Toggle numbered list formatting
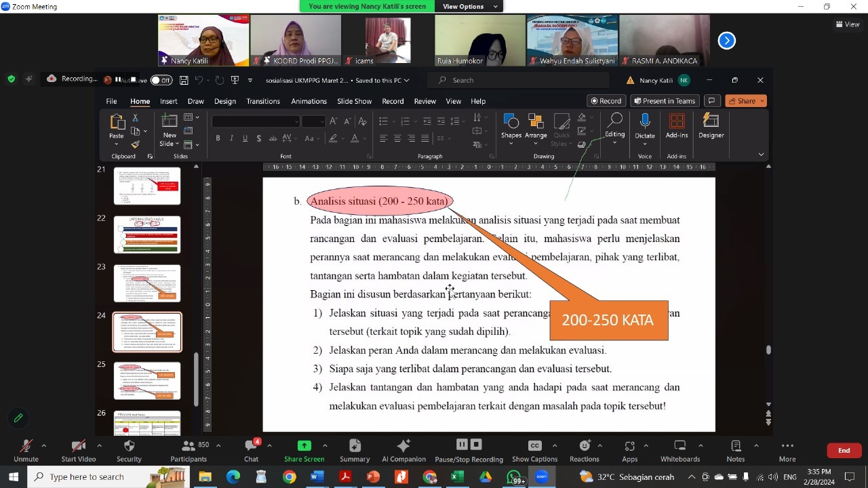Viewport: 868px width, 488px height. pos(405,121)
